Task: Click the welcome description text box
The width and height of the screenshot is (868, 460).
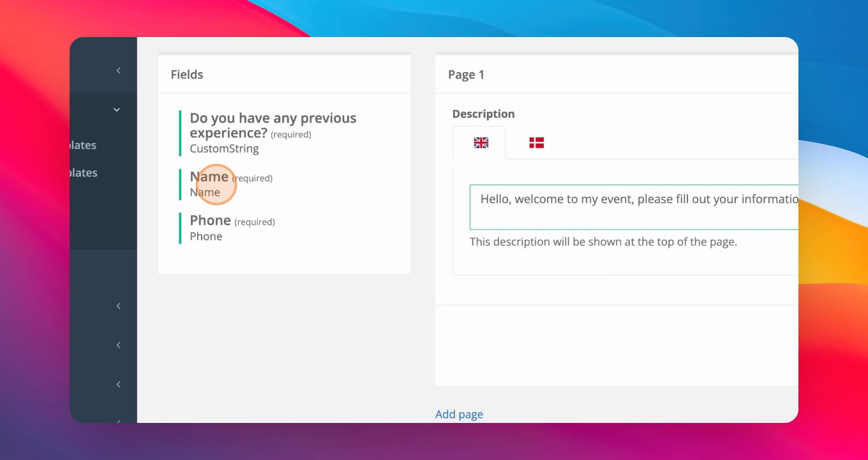Action: [x=634, y=207]
